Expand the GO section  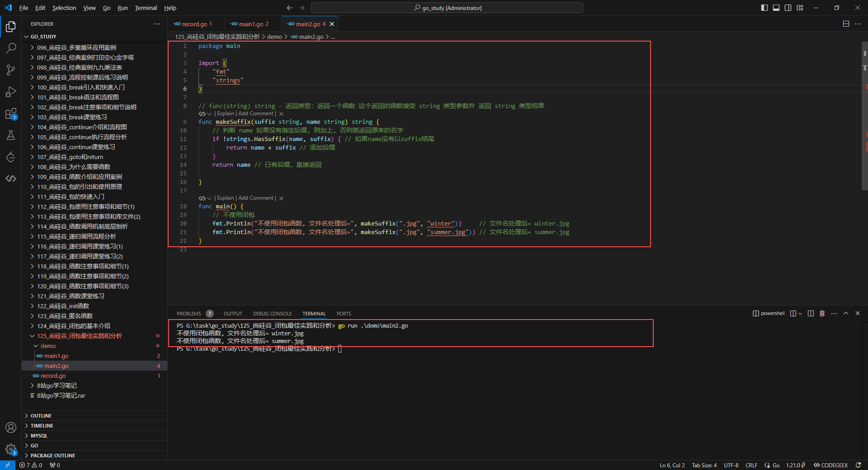click(x=95, y=446)
